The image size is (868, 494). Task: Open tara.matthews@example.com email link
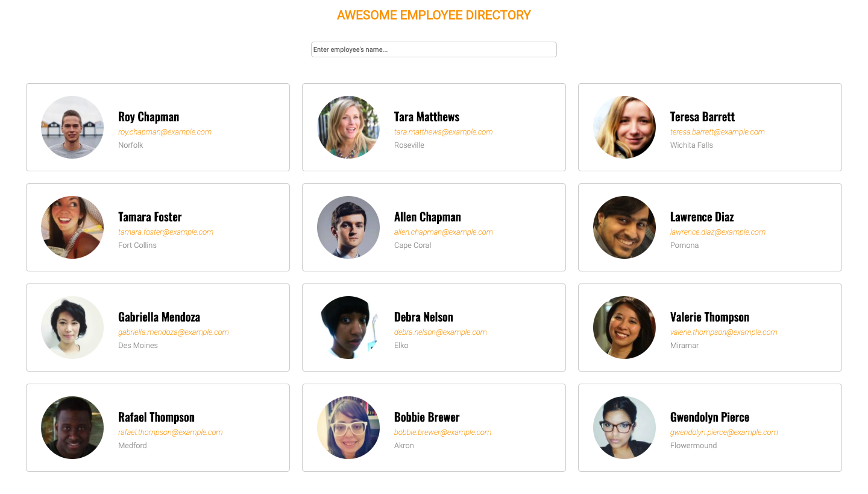(443, 132)
